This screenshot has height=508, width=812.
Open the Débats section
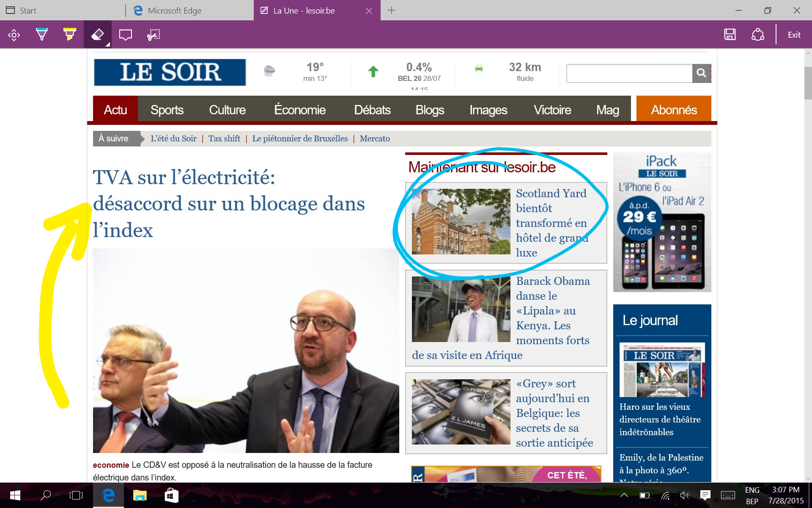tap(372, 110)
